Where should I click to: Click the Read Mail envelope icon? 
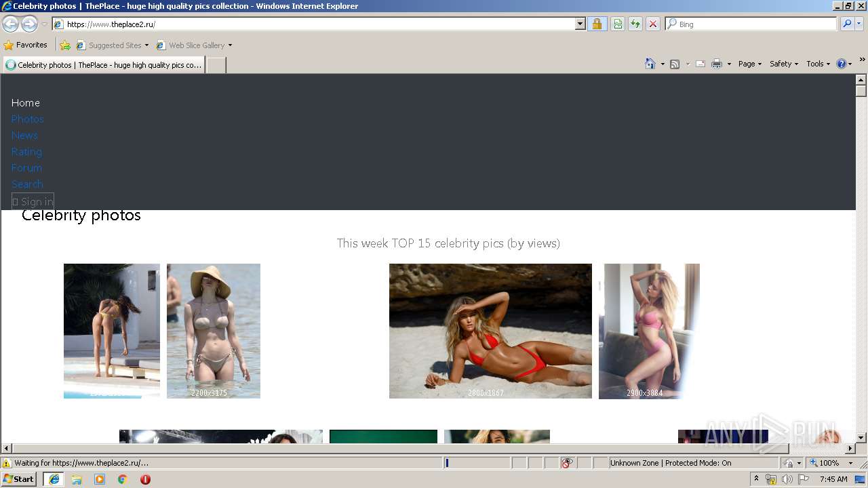pyautogui.click(x=701, y=64)
